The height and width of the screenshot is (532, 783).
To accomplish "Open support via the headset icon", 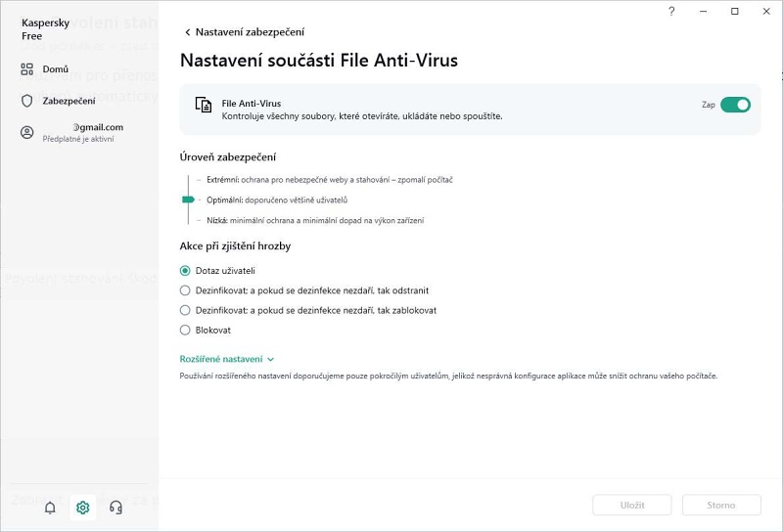I will point(115,508).
